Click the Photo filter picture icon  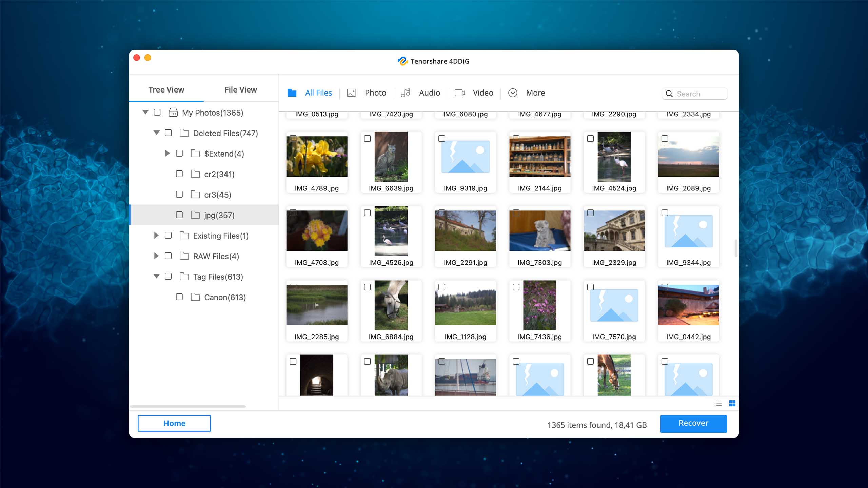pos(352,93)
